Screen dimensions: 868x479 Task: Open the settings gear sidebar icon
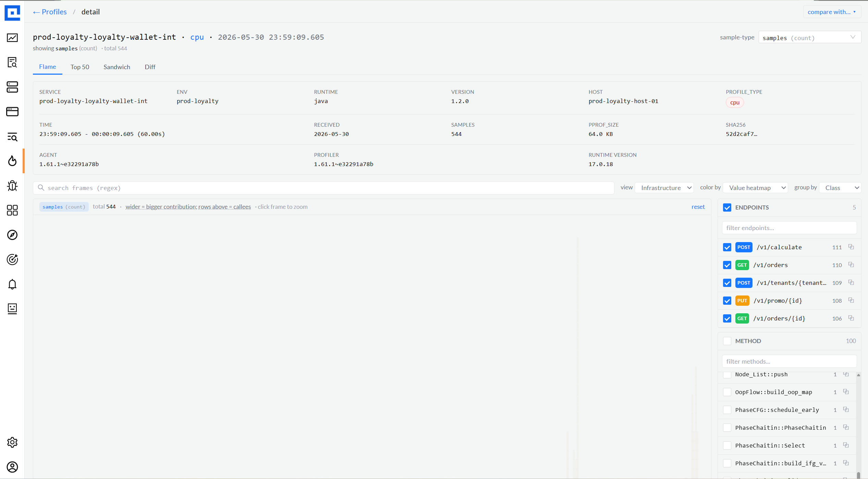click(12, 442)
